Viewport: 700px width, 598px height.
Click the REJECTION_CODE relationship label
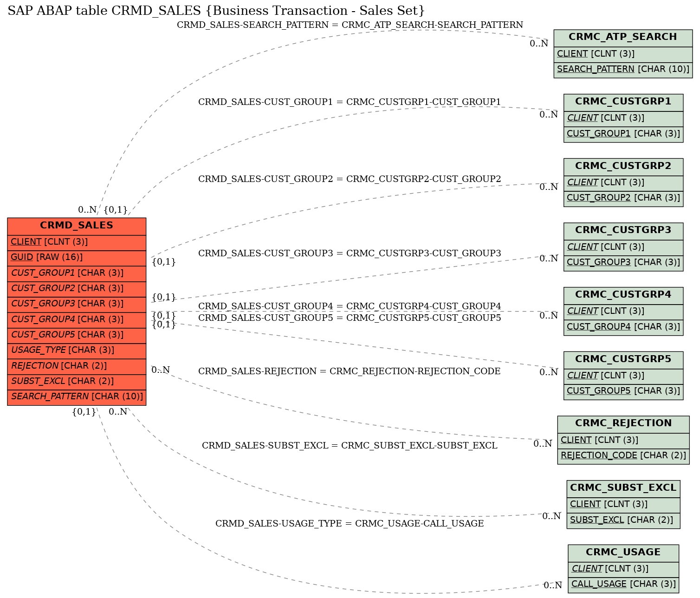pyautogui.click(x=350, y=371)
